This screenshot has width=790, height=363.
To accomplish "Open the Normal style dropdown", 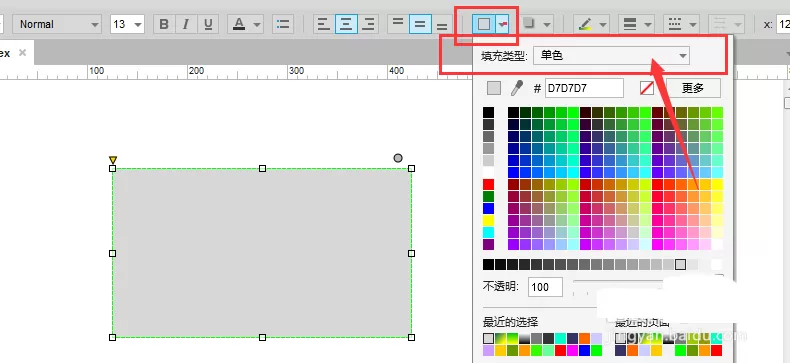I will click(57, 24).
